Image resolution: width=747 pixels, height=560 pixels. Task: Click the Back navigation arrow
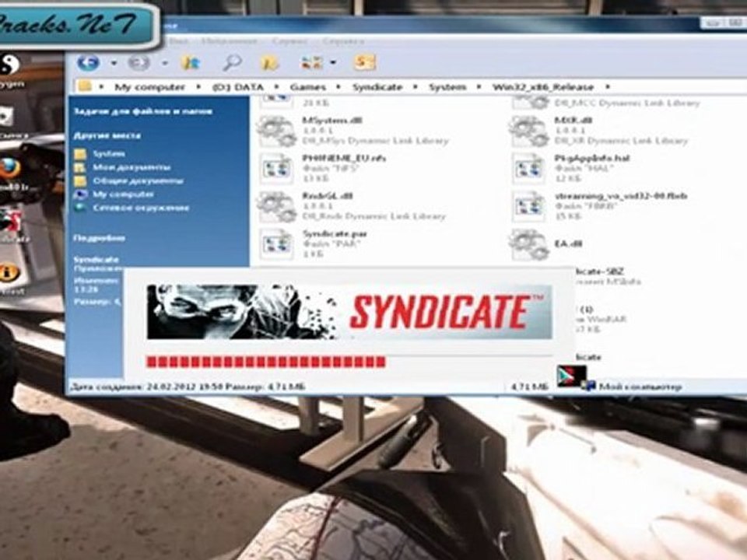tap(88, 62)
